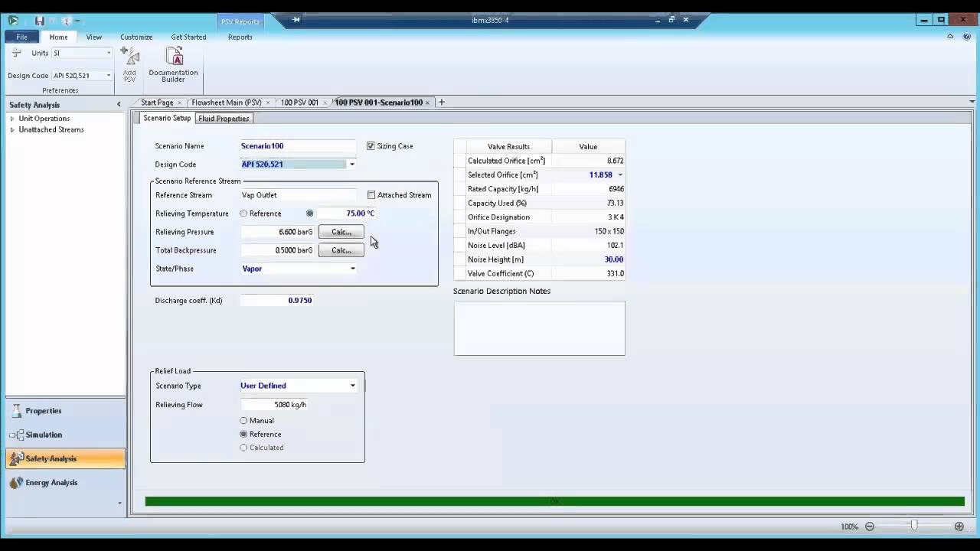Close the Start Page tab
The width and height of the screenshot is (980, 551).
coord(180,103)
